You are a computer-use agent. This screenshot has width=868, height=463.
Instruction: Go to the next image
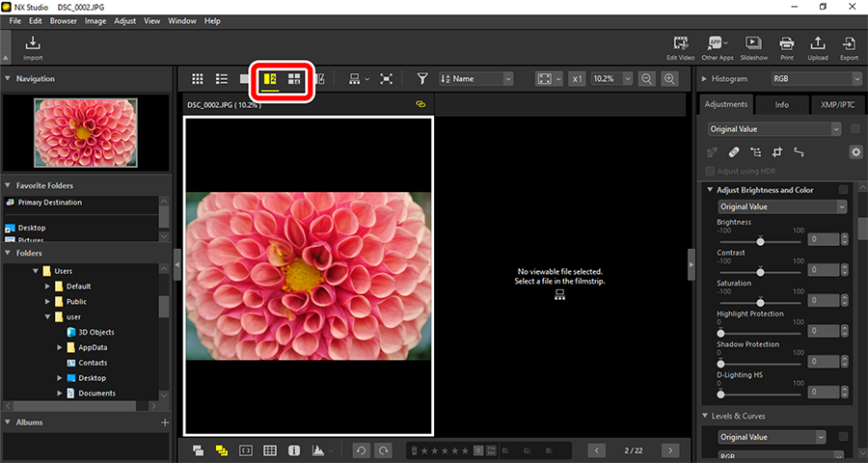(x=670, y=450)
